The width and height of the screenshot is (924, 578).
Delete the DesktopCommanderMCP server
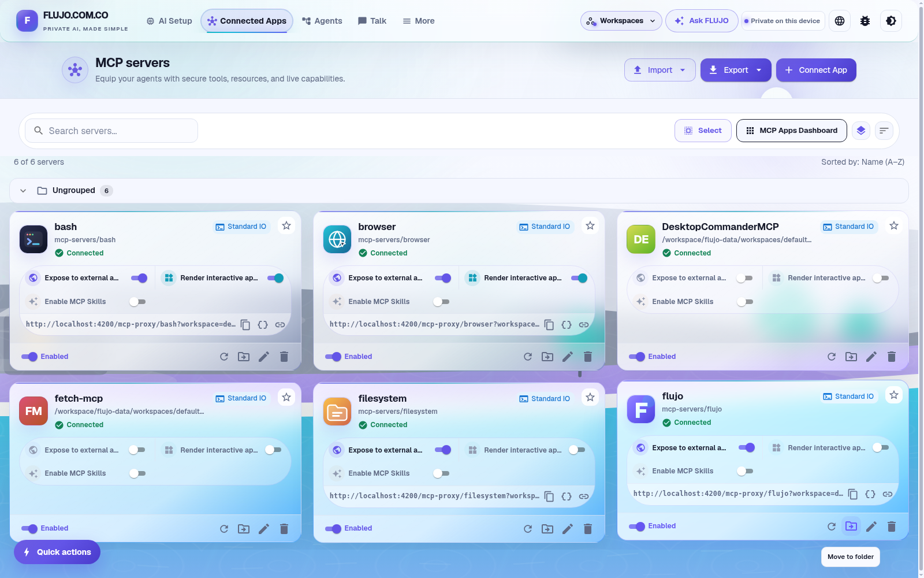tap(892, 357)
